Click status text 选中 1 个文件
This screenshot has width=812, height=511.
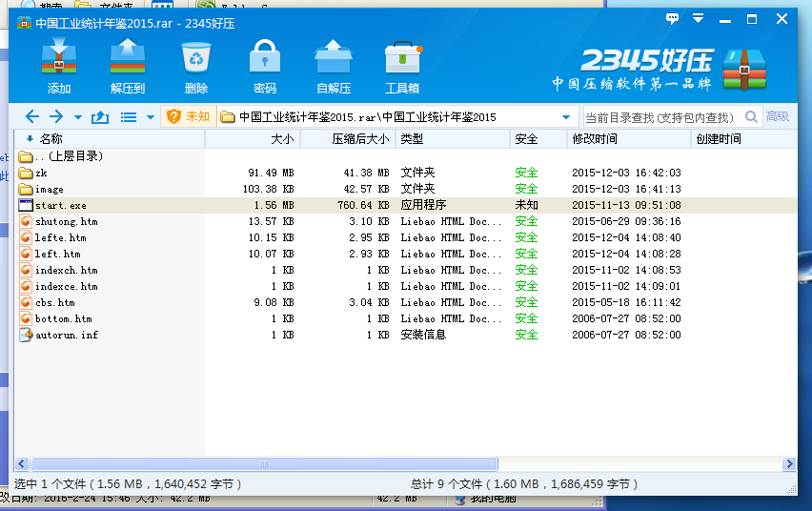[128, 483]
